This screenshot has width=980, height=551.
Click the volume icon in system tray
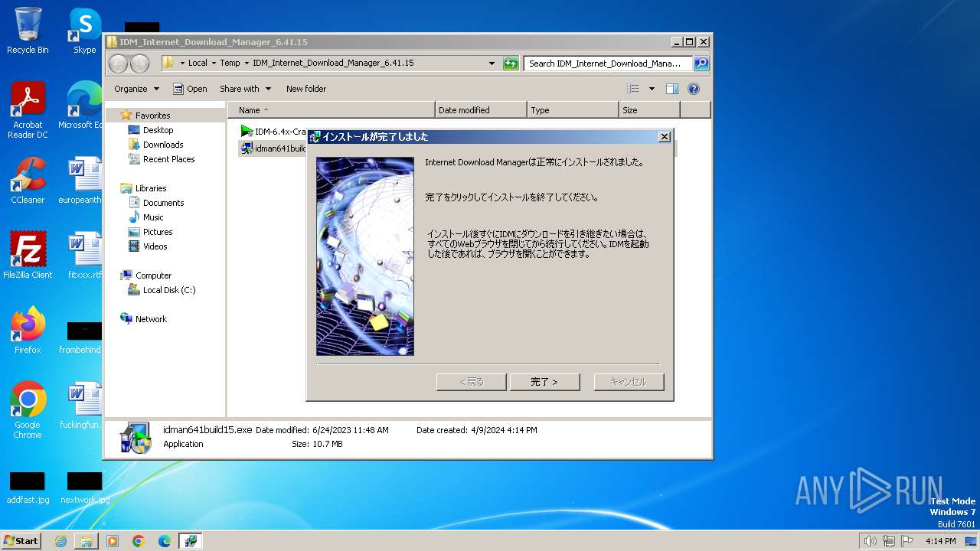click(x=871, y=541)
